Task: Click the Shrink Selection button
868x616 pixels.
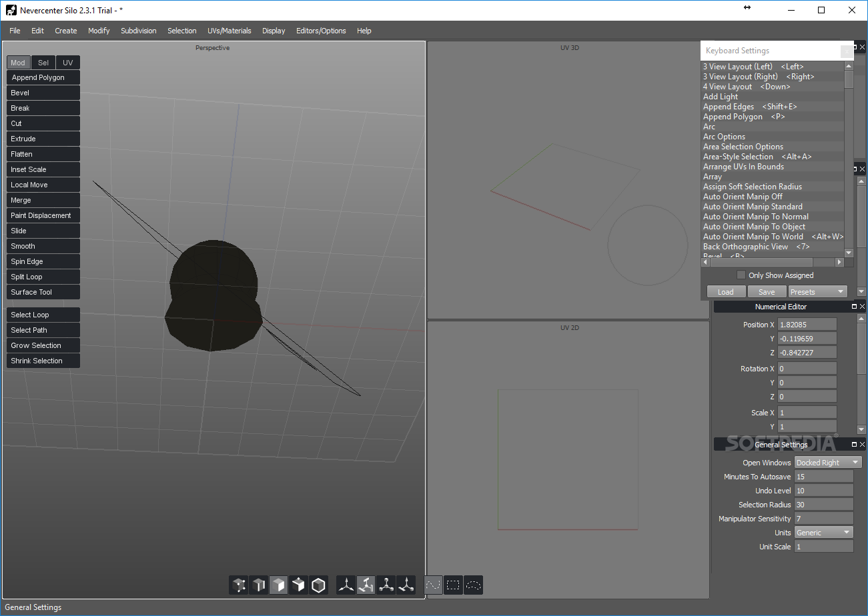Action: tap(43, 361)
